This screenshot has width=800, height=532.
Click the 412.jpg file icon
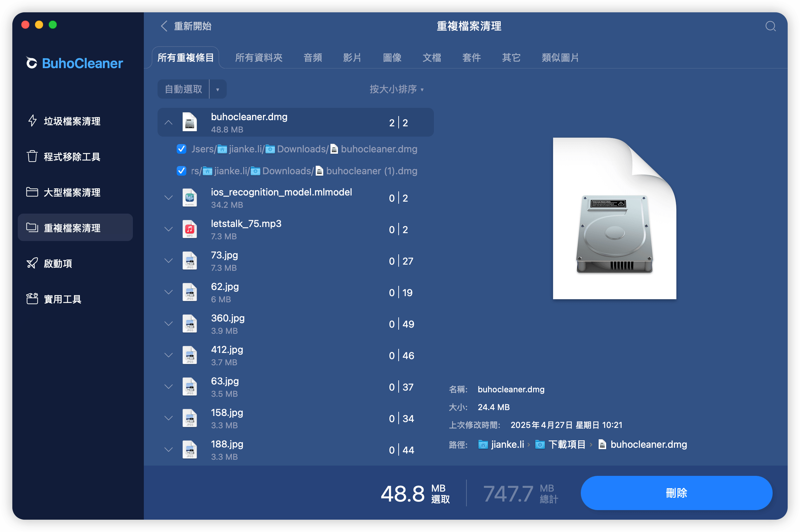[x=190, y=355]
